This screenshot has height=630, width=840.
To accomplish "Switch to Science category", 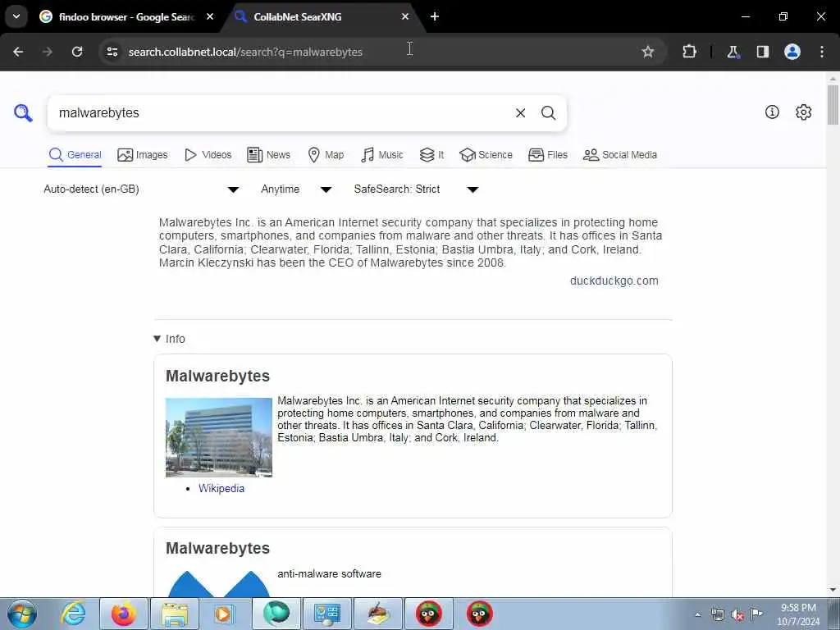I will tap(486, 155).
